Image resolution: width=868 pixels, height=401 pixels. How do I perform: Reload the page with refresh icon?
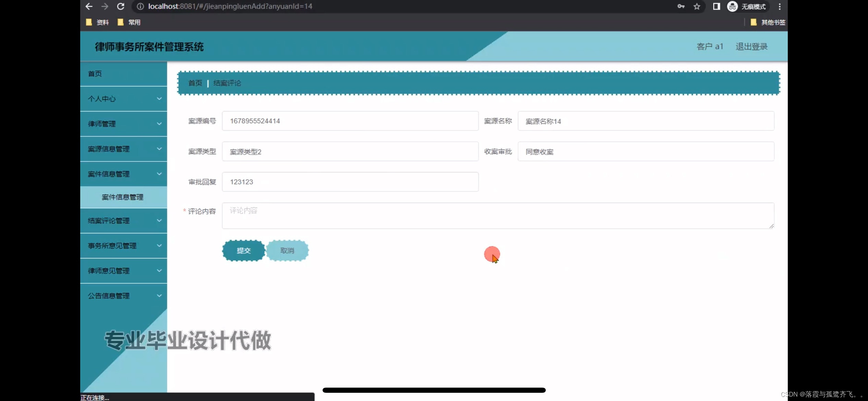pos(121,6)
